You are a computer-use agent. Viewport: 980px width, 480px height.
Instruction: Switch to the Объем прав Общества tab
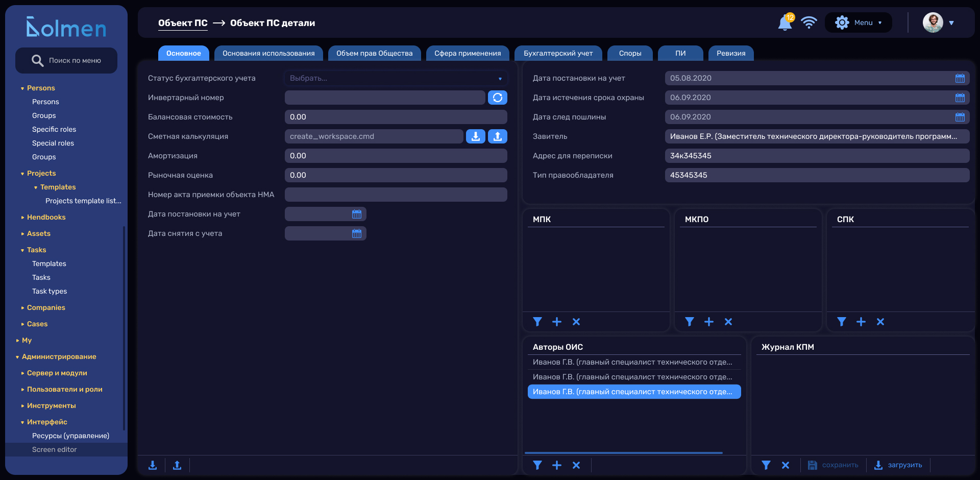click(375, 53)
